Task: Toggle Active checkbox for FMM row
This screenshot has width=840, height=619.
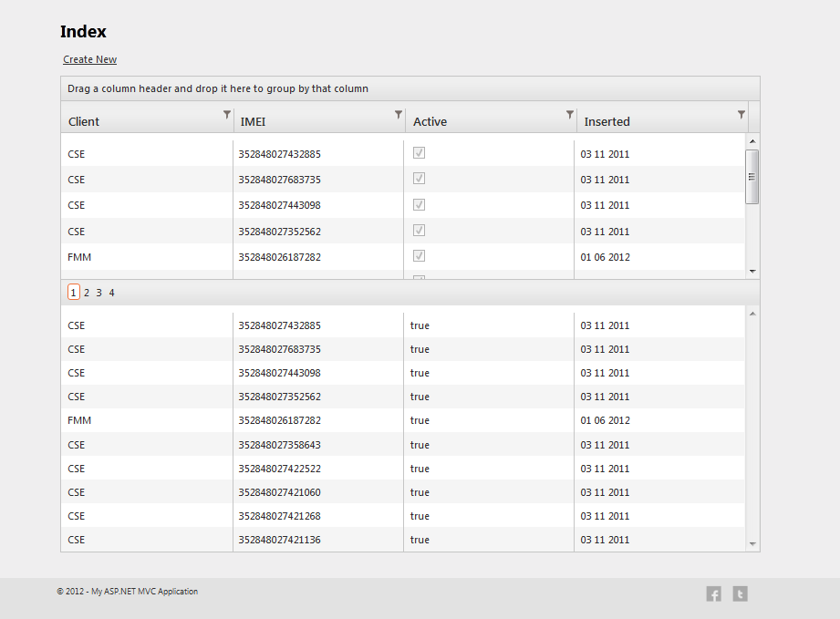Action: [x=420, y=256]
